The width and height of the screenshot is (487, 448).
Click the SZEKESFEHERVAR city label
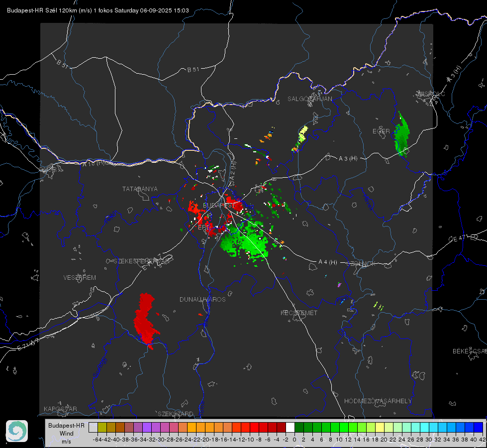pyautogui.click(x=142, y=261)
